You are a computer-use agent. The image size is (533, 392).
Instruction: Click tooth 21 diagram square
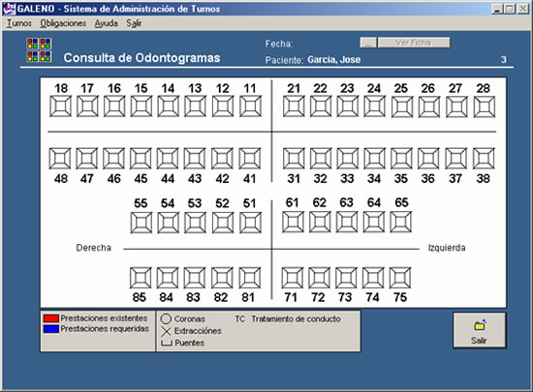click(x=294, y=106)
